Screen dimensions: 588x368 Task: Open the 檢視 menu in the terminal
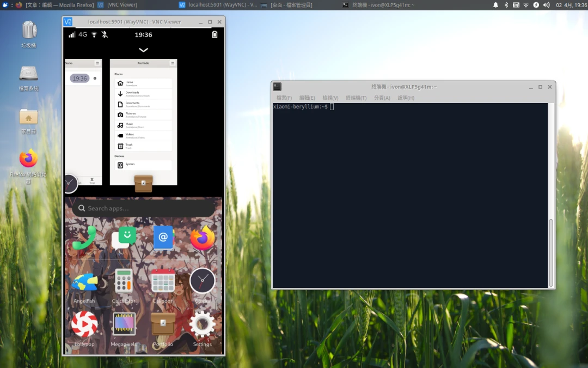(x=330, y=98)
